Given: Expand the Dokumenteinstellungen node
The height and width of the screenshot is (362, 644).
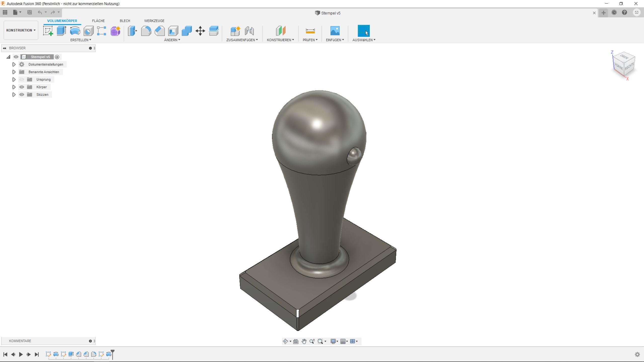Looking at the screenshot, I should click(x=14, y=64).
